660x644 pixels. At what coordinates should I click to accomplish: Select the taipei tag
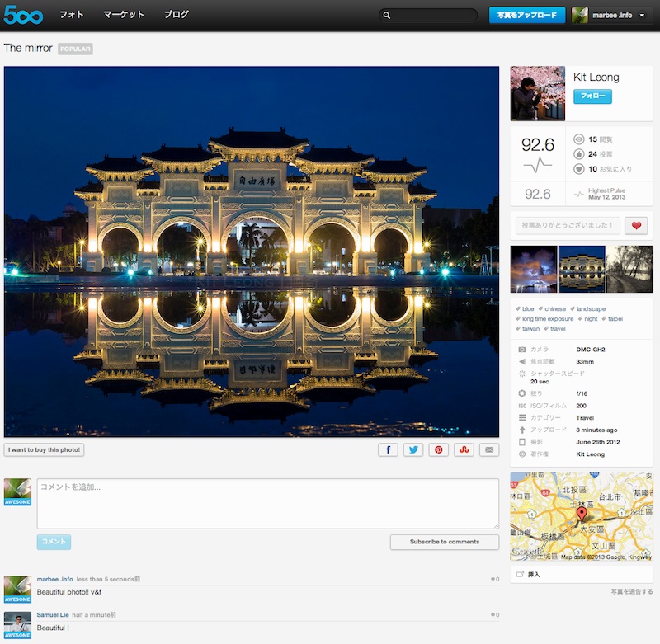coord(615,318)
